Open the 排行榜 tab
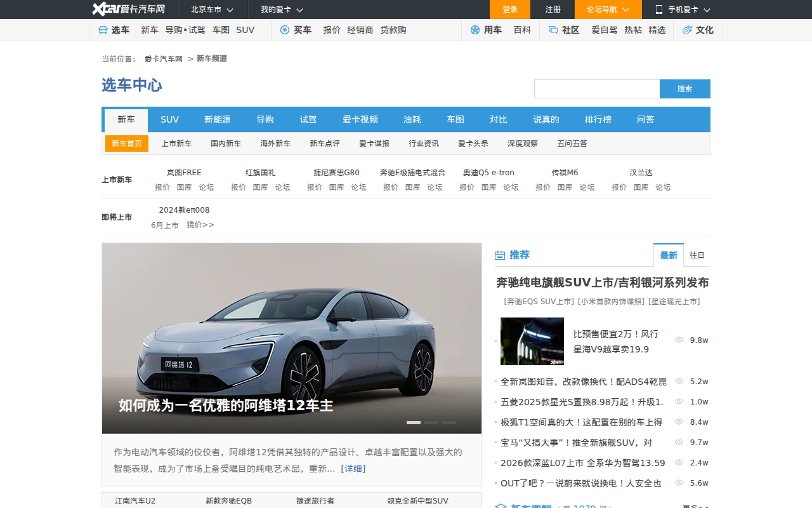812x508 pixels. pyautogui.click(x=598, y=119)
